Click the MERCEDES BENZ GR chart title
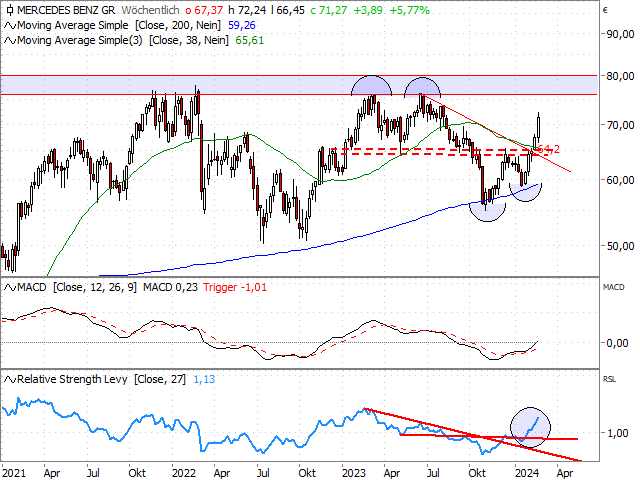640x480 pixels. pyautogui.click(x=66, y=10)
